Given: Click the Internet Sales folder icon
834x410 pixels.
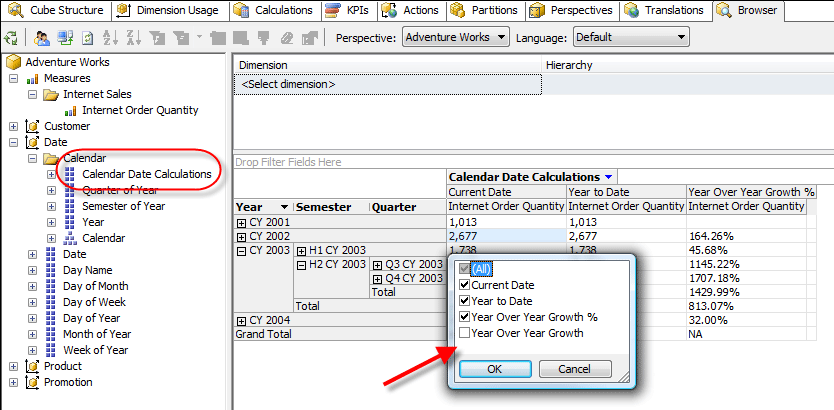Looking at the screenshot, I should pos(51,95).
